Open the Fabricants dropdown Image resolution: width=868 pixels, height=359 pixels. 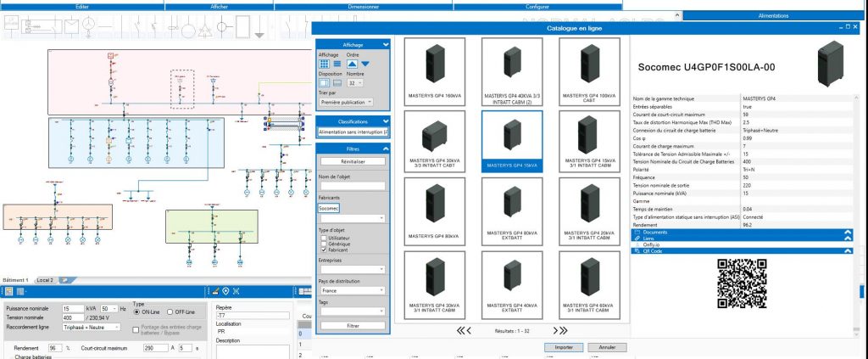click(353, 219)
